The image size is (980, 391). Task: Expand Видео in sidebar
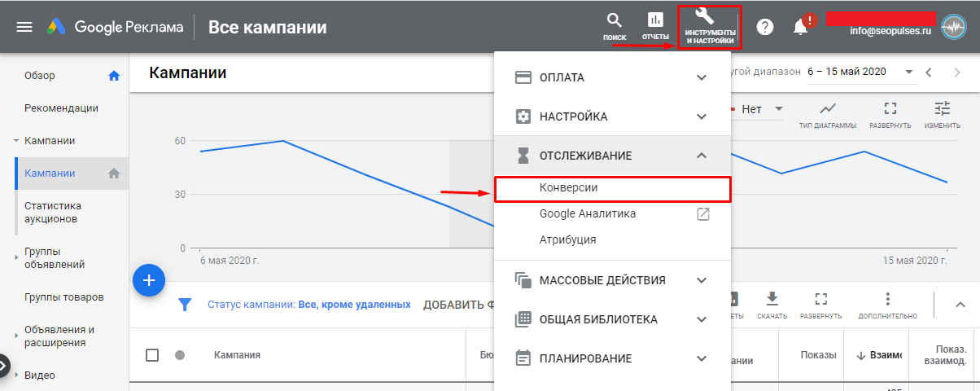[x=16, y=376]
